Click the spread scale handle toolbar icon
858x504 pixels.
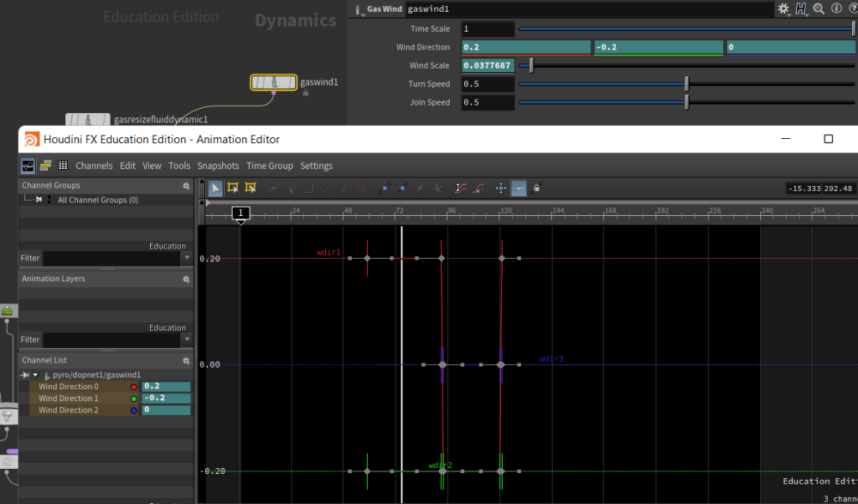[x=501, y=188]
